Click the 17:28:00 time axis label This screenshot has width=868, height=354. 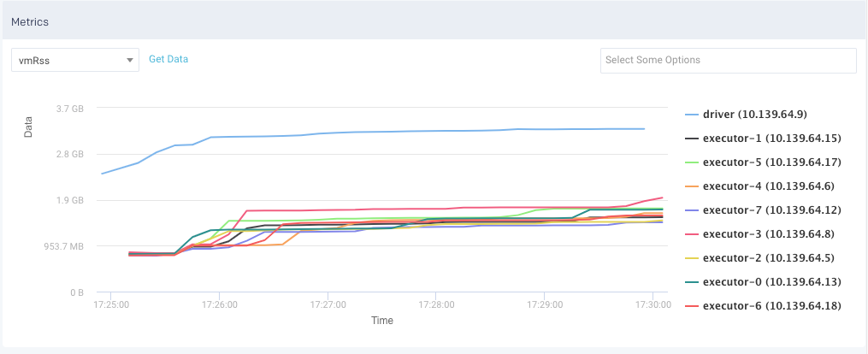click(x=437, y=304)
